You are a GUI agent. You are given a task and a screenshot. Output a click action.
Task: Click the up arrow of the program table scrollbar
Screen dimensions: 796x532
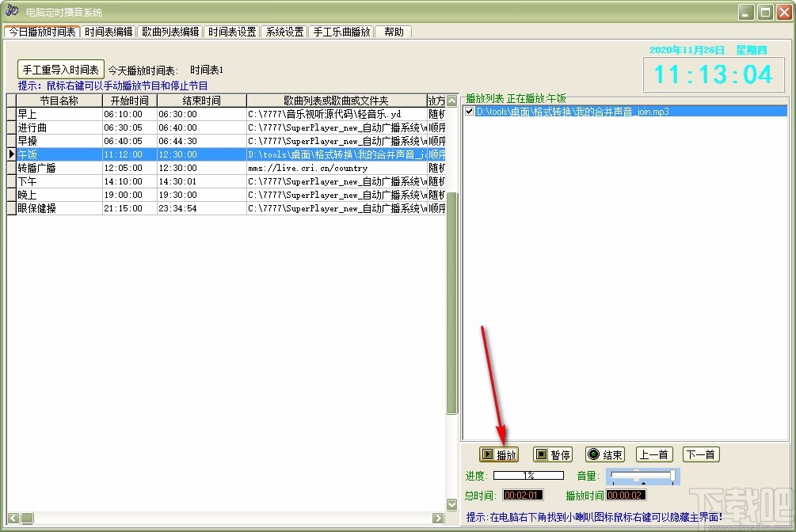click(451, 101)
